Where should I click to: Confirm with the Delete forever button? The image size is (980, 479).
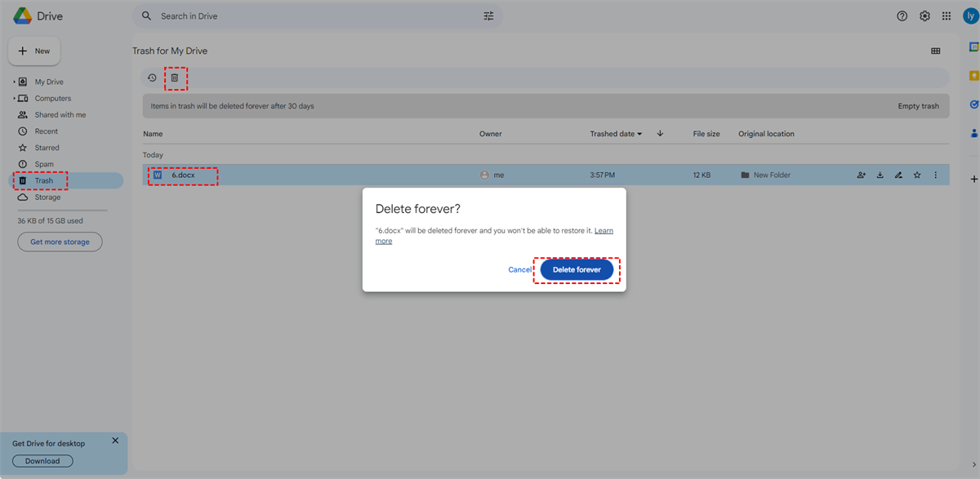coord(577,269)
